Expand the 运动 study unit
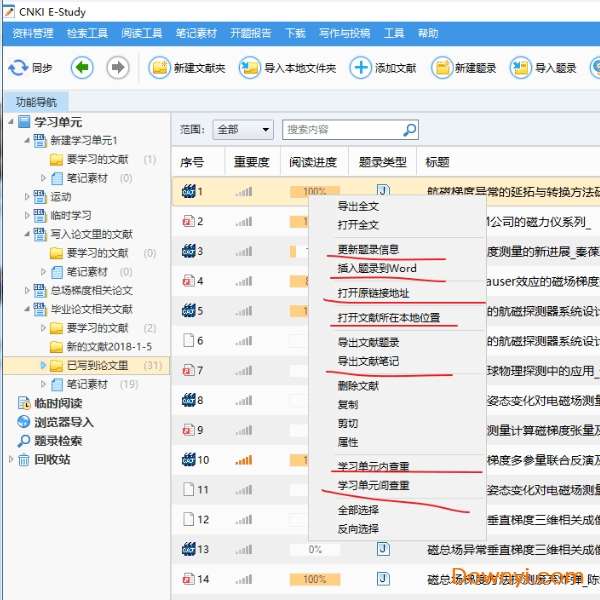The image size is (600, 600). (x=27, y=197)
